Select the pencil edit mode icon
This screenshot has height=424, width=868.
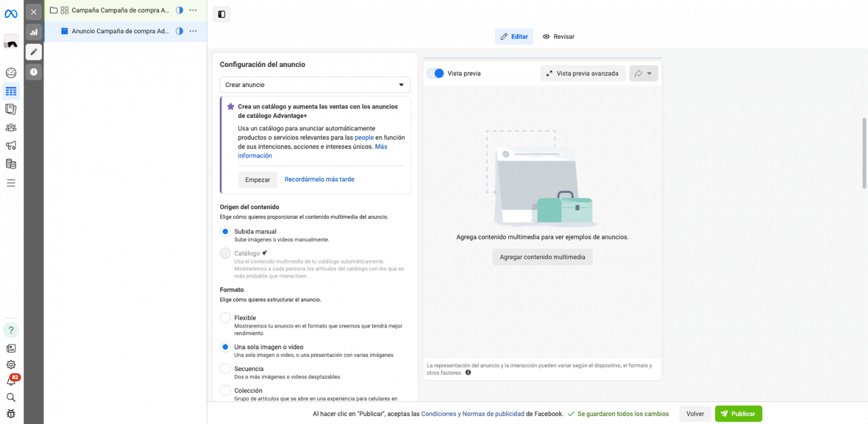pyautogui.click(x=34, y=52)
